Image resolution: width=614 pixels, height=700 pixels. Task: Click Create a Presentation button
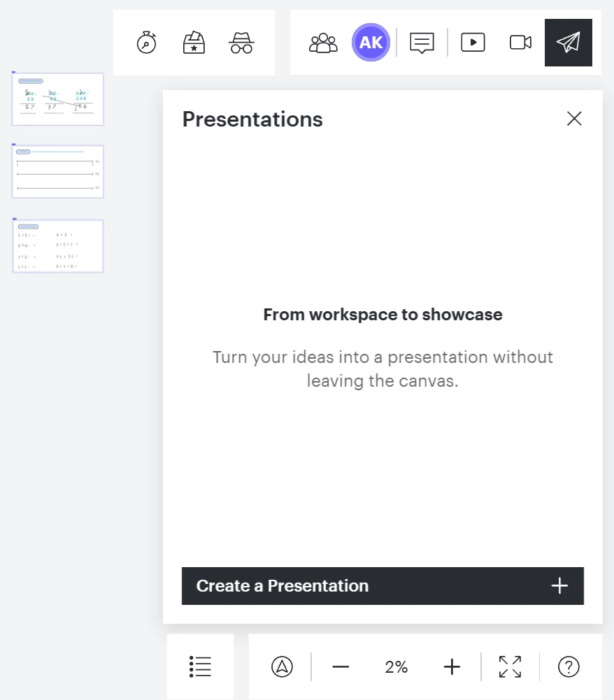[x=383, y=586]
